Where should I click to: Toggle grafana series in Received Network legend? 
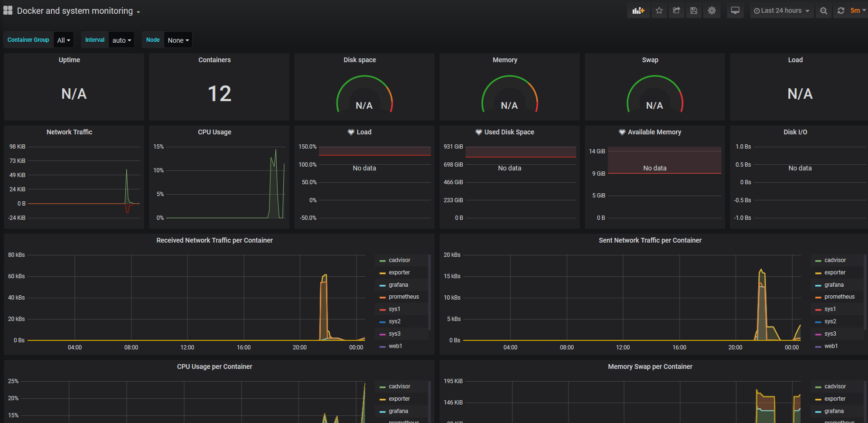(x=398, y=285)
